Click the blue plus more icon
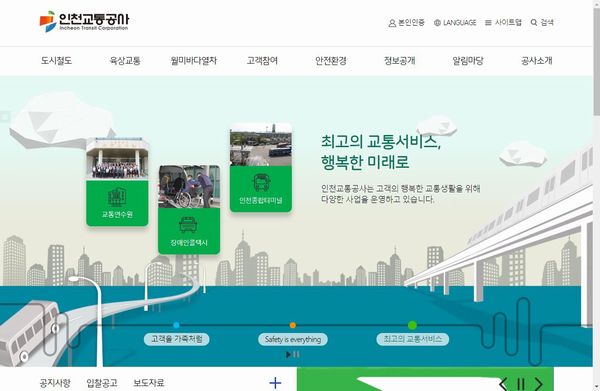 pyautogui.click(x=275, y=383)
